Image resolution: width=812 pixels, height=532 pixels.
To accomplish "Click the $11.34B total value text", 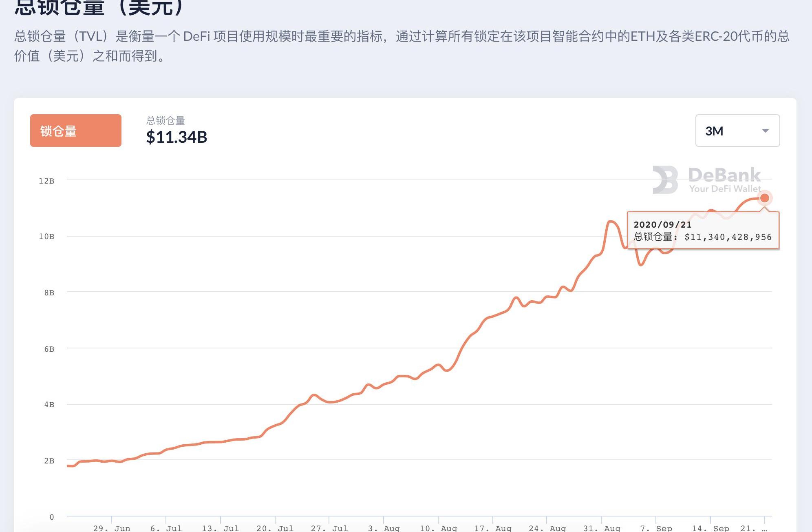I will 177,137.
